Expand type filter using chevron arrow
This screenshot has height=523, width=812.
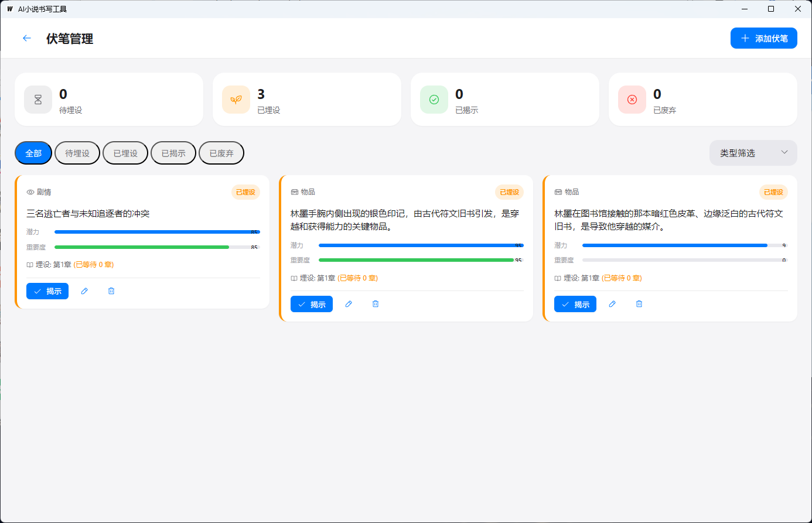(784, 152)
